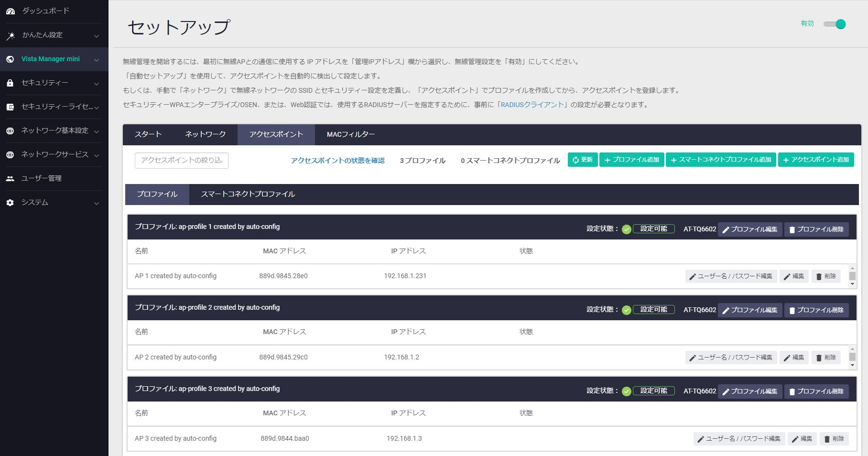Click the RADIUSクライアント link
868x456 pixels.
coord(532,105)
